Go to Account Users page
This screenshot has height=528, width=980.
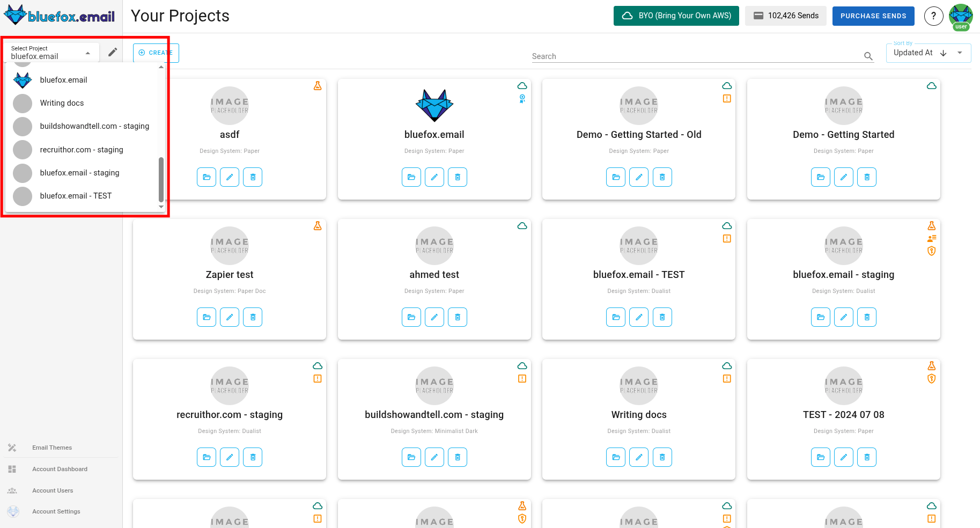(53, 490)
